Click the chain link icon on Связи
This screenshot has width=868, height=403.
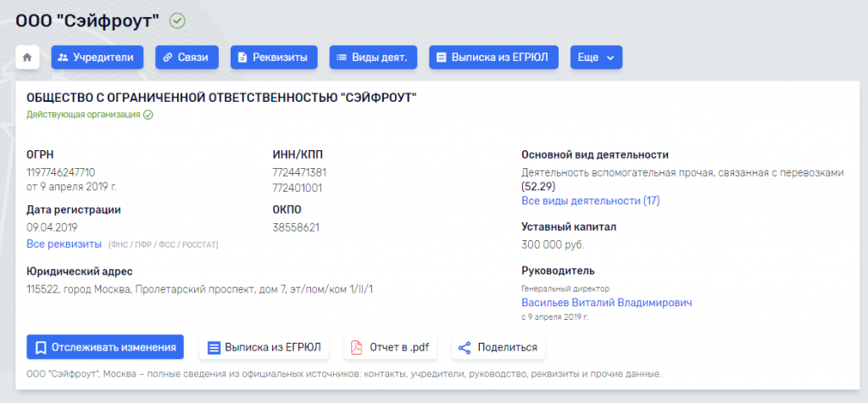tap(167, 58)
